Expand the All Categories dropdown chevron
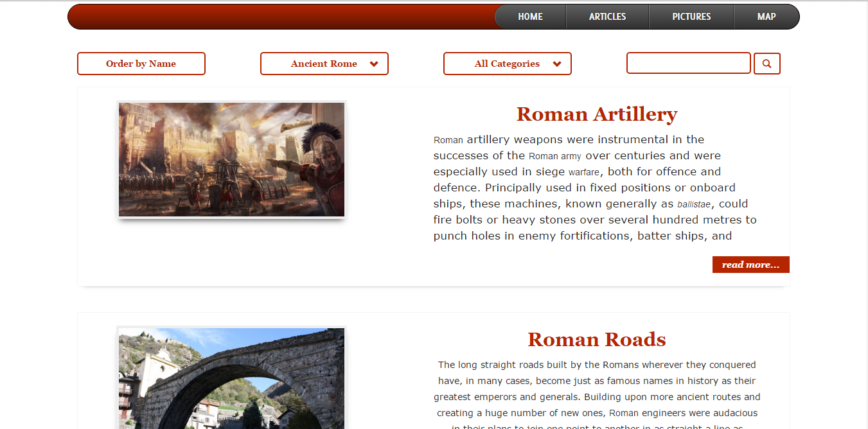Screen dimensions: 868x429 557,64
